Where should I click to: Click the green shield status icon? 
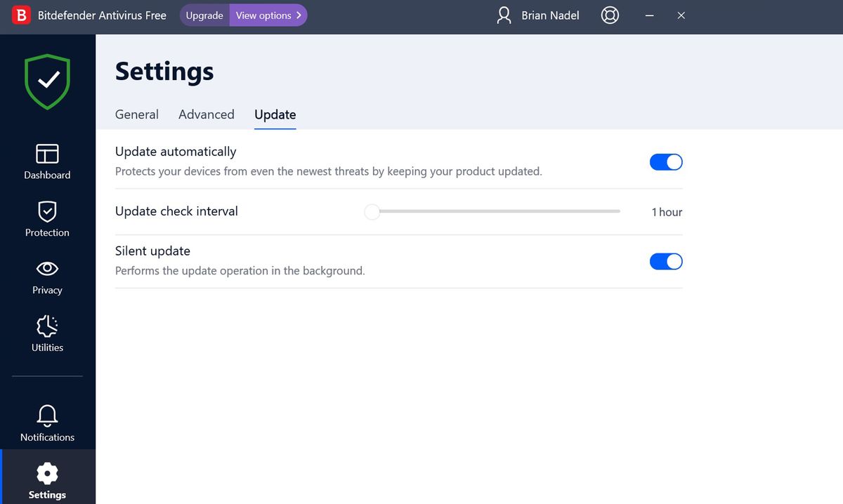(48, 81)
